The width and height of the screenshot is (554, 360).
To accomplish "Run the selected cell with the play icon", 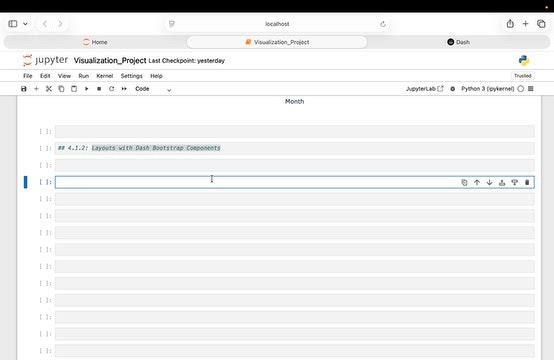I will (x=87, y=89).
